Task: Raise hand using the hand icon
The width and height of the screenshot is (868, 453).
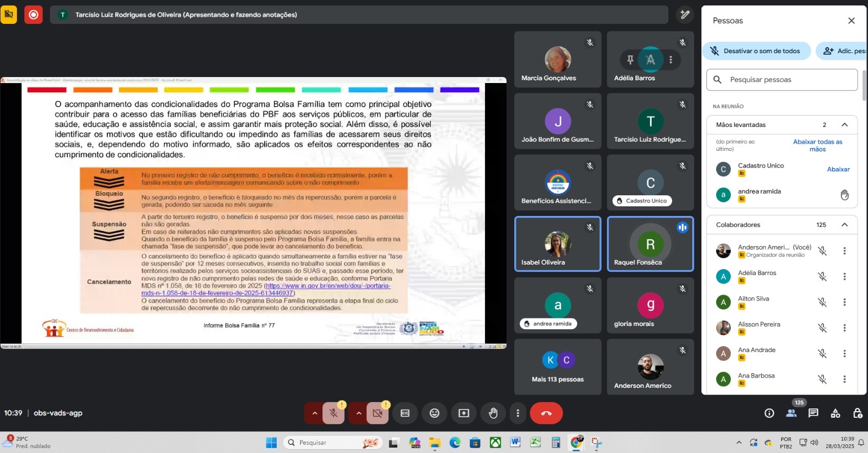Action: [493, 413]
